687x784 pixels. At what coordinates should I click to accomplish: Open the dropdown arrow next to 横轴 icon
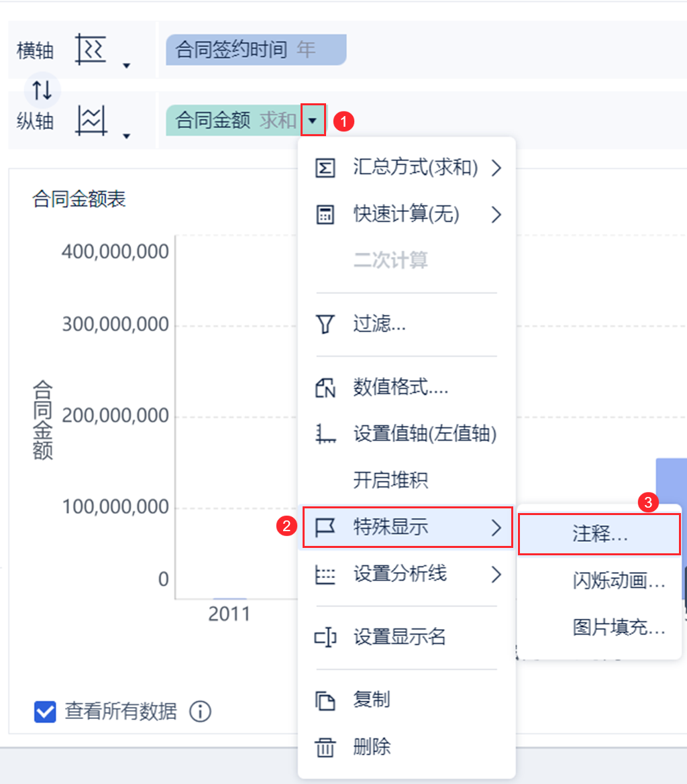(x=127, y=66)
